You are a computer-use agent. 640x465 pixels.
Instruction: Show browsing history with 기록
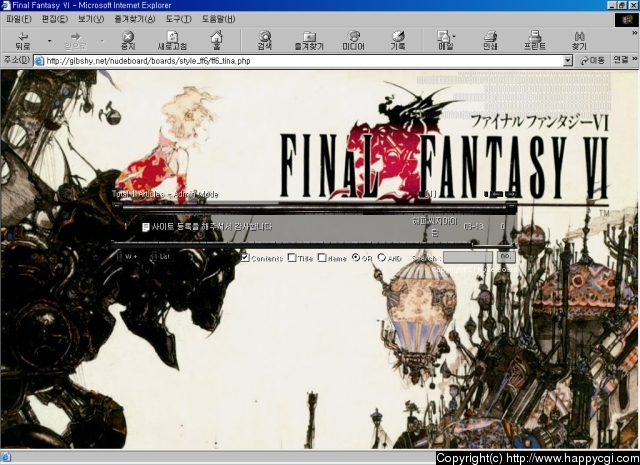click(398, 41)
